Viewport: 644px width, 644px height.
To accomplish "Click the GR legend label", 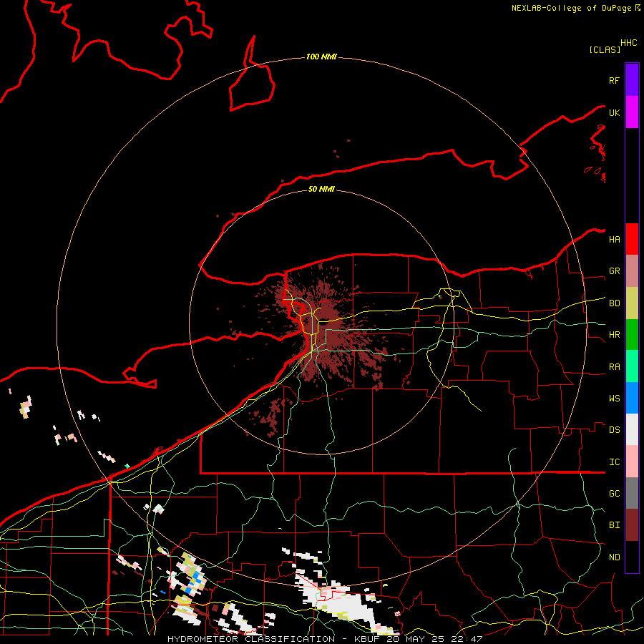I will (614, 271).
